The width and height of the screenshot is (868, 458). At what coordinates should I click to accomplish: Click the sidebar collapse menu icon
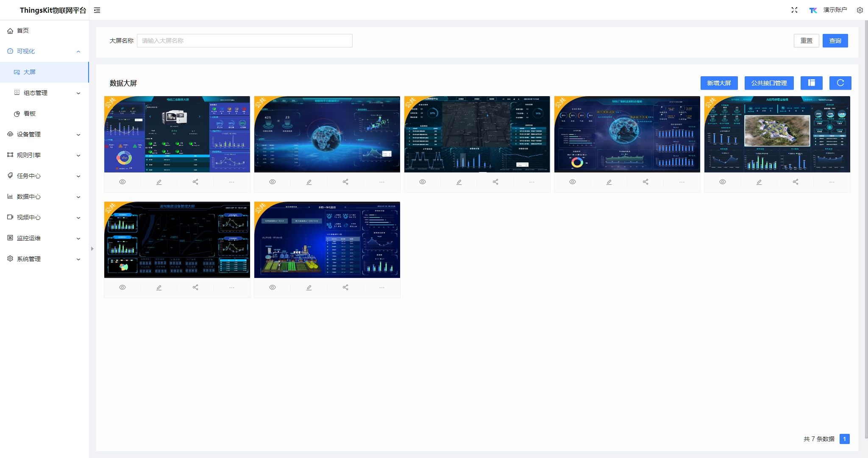pyautogui.click(x=97, y=10)
